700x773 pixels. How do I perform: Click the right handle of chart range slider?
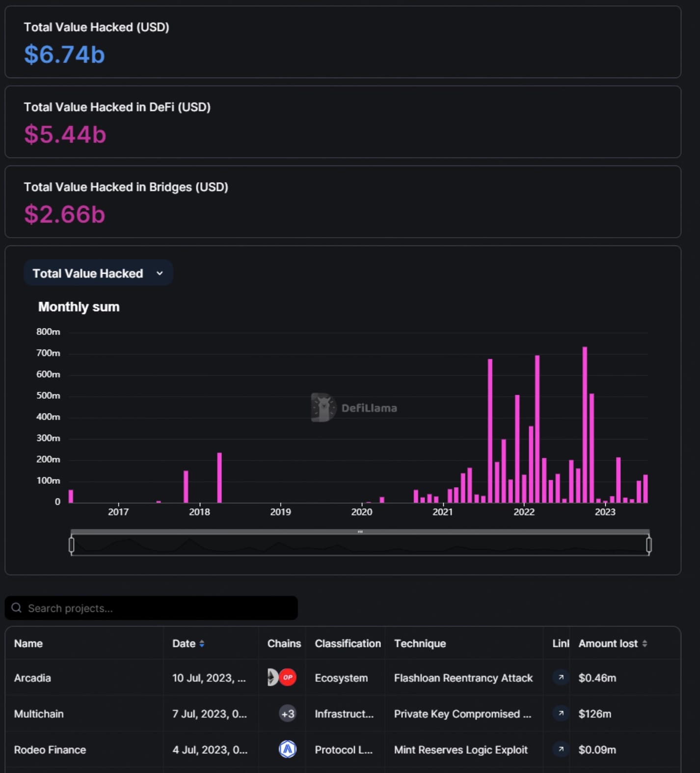[648, 545]
